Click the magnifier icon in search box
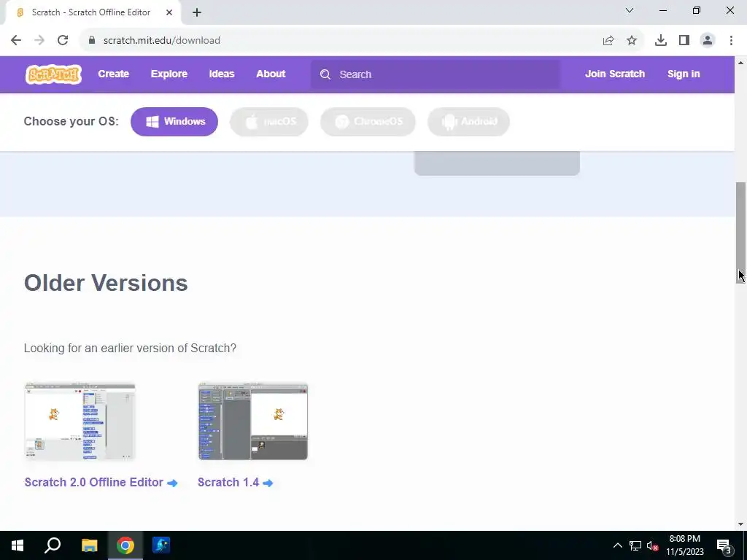This screenshot has height=560, width=747. 325,74
